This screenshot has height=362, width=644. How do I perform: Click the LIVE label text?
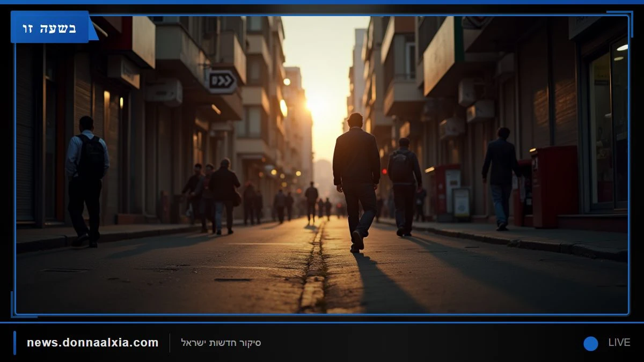click(x=619, y=343)
